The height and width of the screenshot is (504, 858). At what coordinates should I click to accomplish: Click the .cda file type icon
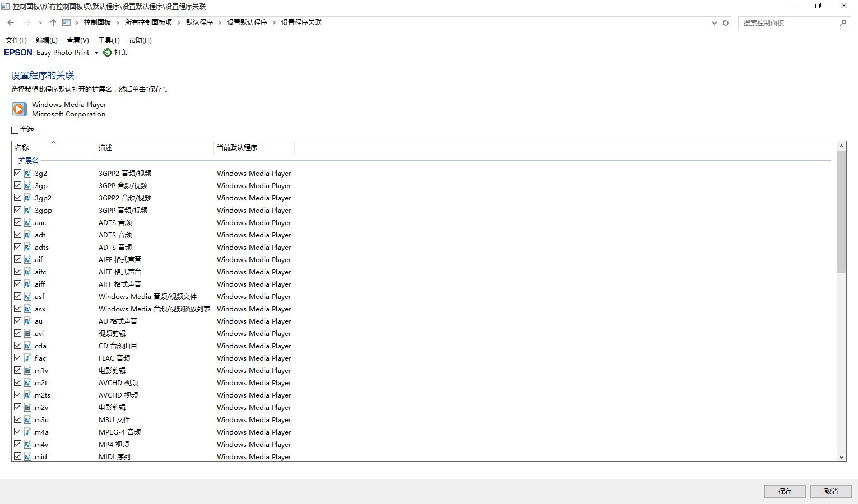[27, 346]
